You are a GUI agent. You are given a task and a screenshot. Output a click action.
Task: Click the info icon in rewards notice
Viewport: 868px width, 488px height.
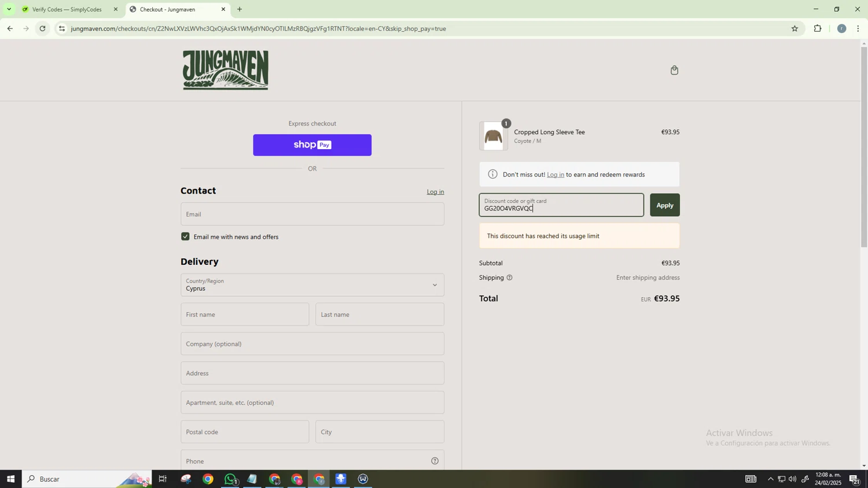492,174
